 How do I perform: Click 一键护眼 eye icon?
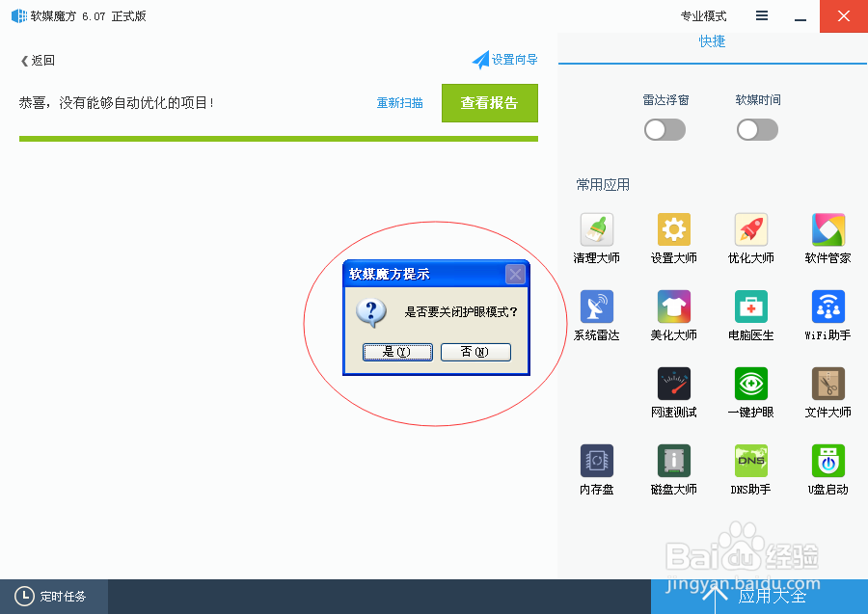[751, 384]
